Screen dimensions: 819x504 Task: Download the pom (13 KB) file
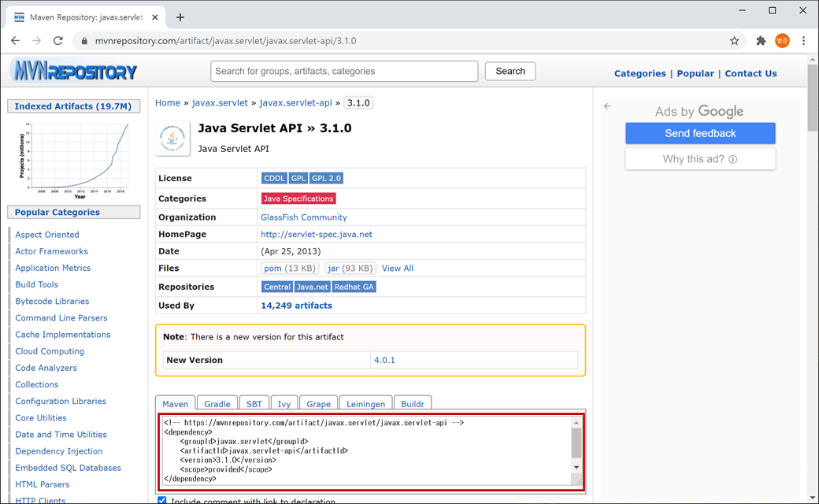290,268
